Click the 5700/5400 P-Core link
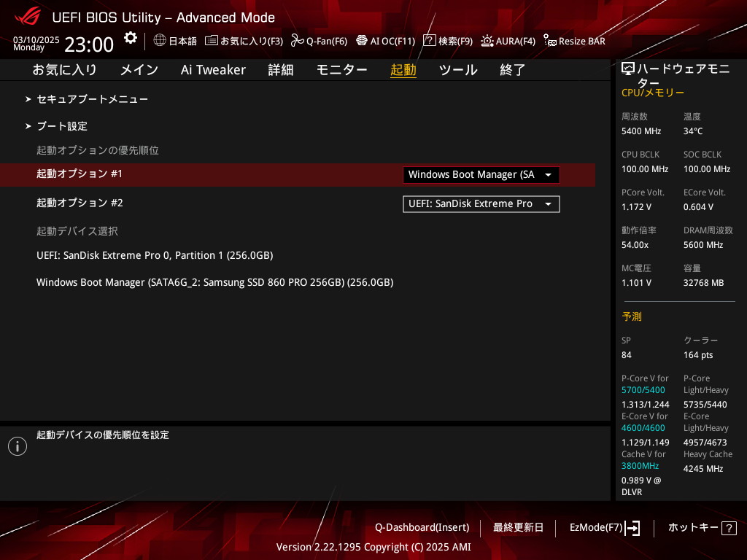The width and height of the screenshot is (747, 560). click(643, 390)
